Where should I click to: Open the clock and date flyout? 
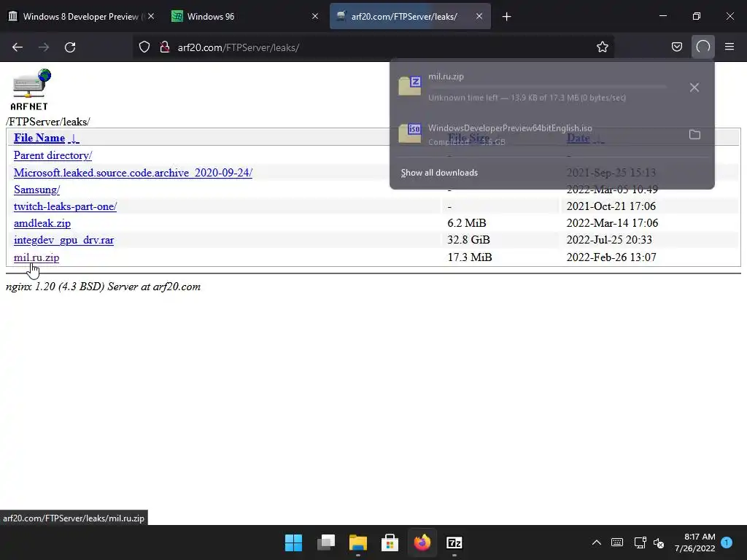[694, 542]
